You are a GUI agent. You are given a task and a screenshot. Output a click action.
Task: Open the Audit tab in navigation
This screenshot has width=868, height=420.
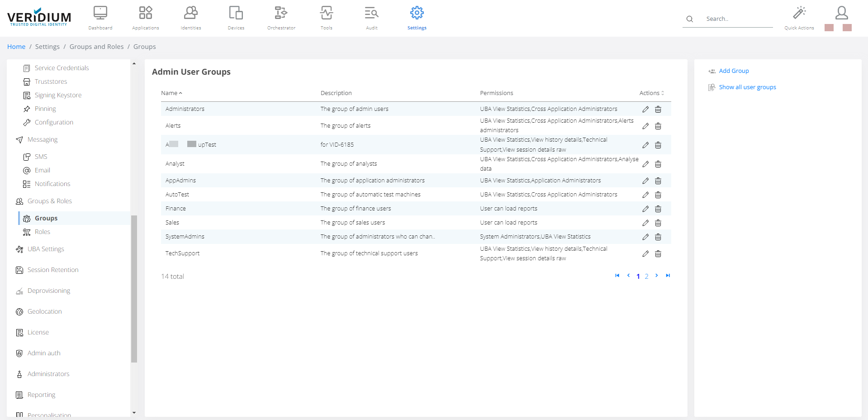pos(371,18)
